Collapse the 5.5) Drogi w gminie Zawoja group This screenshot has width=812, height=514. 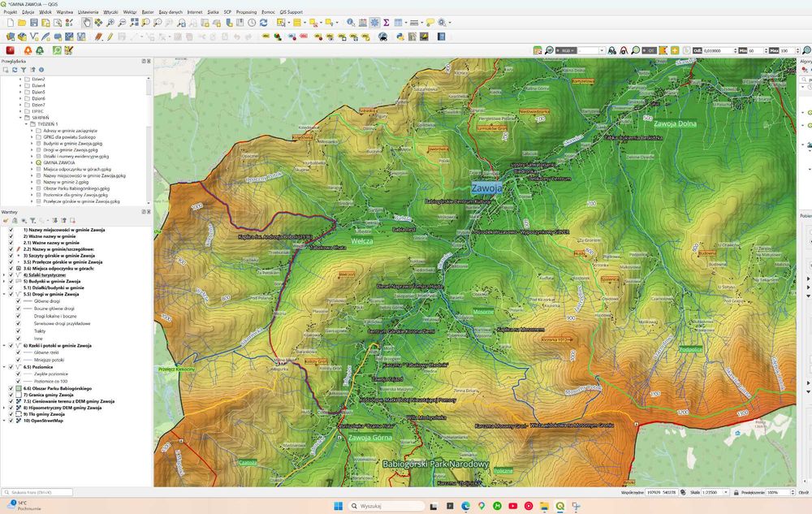click(4, 294)
